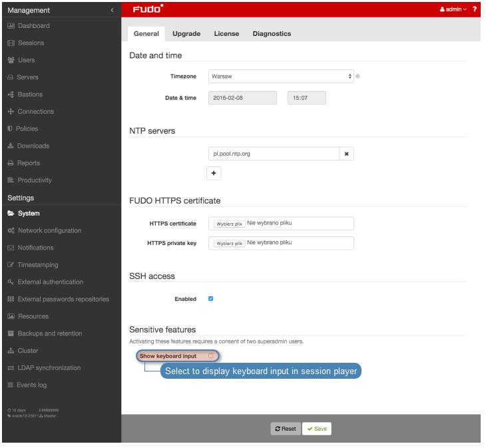Click the Network configuration gears icon
The width and height of the screenshot is (486, 448).
click(x=11, y=231)
